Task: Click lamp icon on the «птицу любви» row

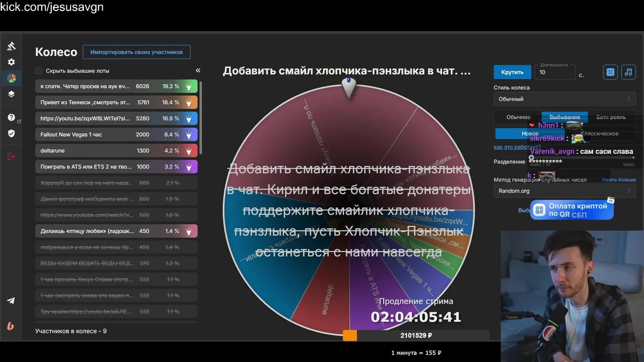Action: pyautogui.click(x=189, y=231)
